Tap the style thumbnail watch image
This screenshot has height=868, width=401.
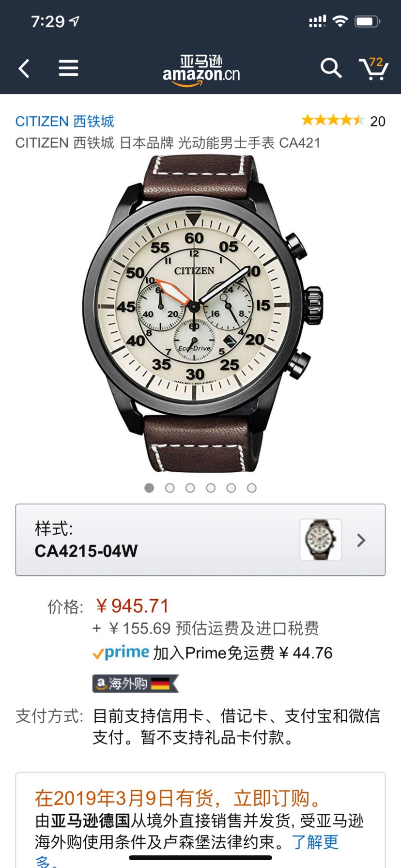[321, 540]
